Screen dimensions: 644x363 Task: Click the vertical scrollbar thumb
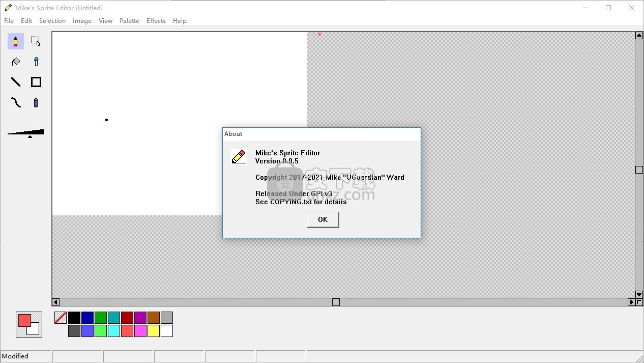pos(639,170)
